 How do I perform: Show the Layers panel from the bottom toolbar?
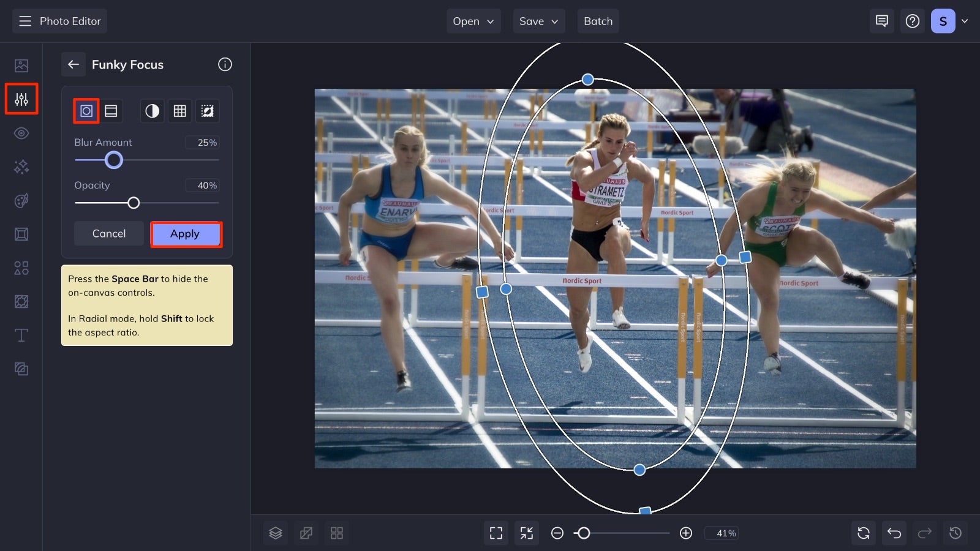point(275,533)
